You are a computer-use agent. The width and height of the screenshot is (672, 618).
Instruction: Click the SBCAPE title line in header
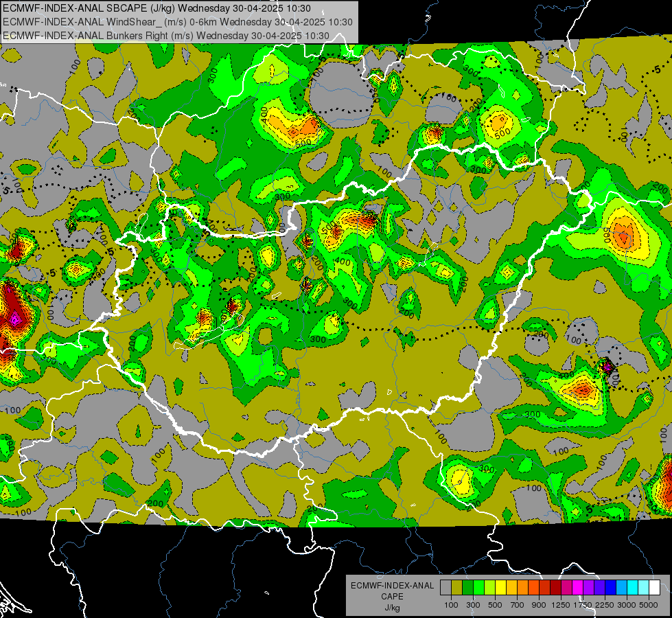[157, 8]
